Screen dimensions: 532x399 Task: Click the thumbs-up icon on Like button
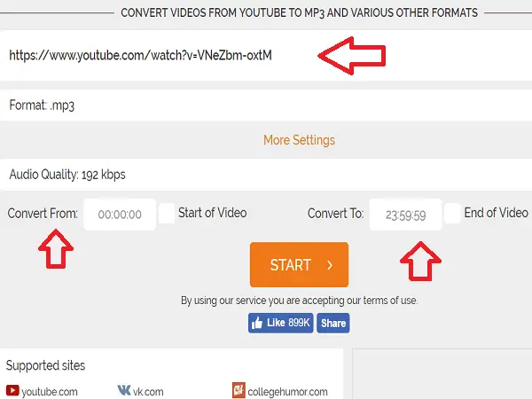(x=257, y=323)
